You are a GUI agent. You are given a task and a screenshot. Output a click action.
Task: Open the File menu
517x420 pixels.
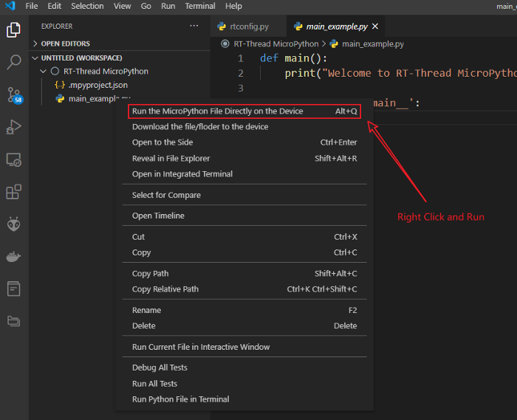(x=32, y=6)
